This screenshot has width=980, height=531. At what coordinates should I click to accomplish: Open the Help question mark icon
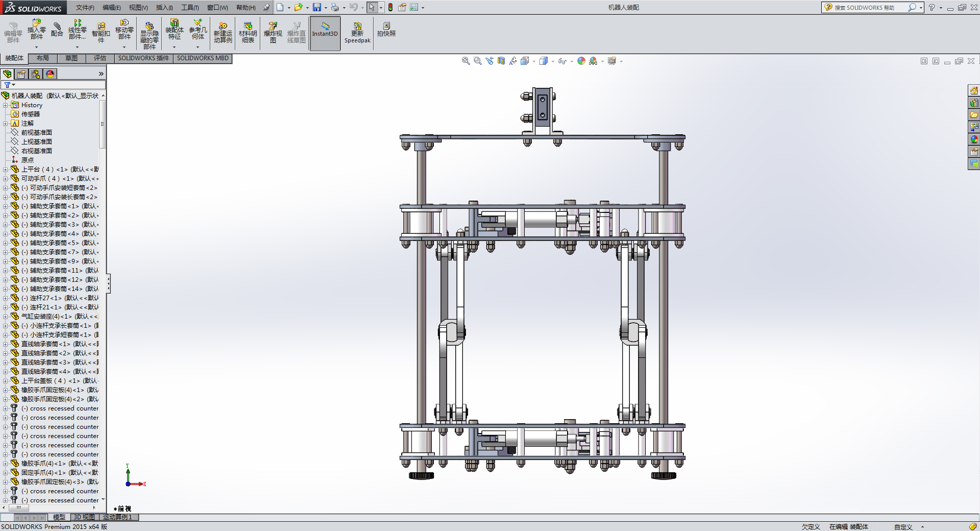pyautogui.click(x=932, y=7)
